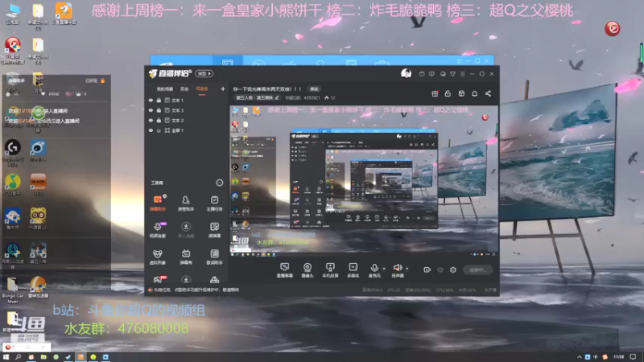Open the 视频连麦 tool
The width and height of the screenshot is (644, 362).
pos(158,230)
